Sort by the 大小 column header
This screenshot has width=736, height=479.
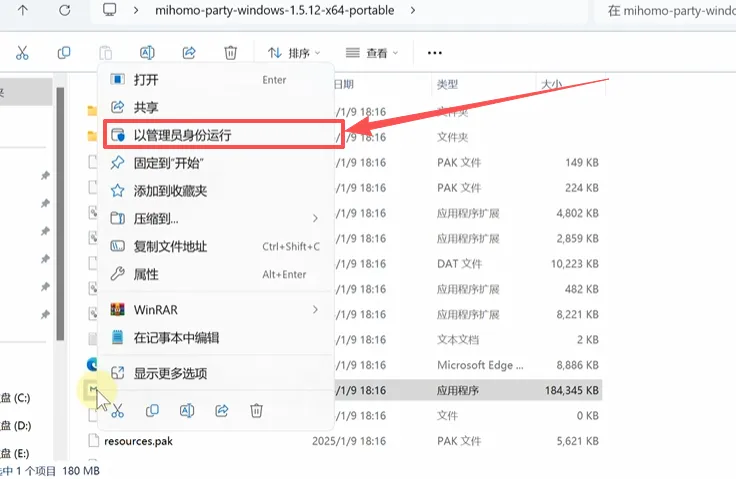pyautogui.click(x=552, y=85)
